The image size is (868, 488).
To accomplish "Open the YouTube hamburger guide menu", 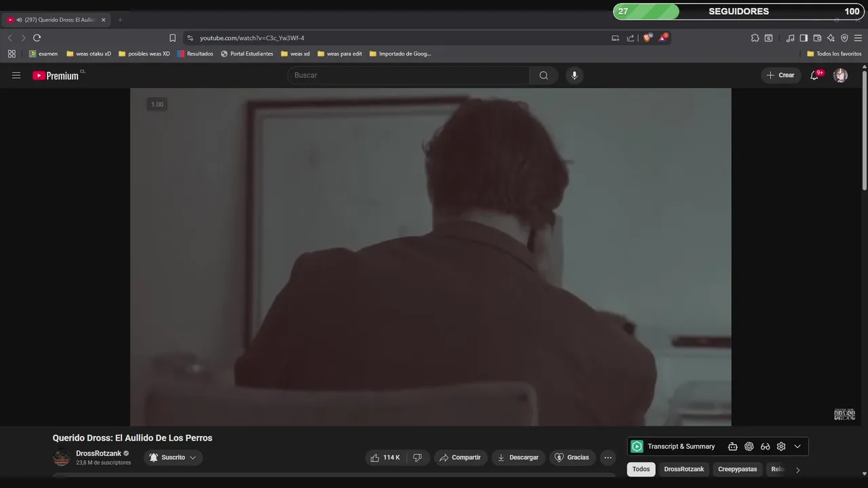I will 16,75.
